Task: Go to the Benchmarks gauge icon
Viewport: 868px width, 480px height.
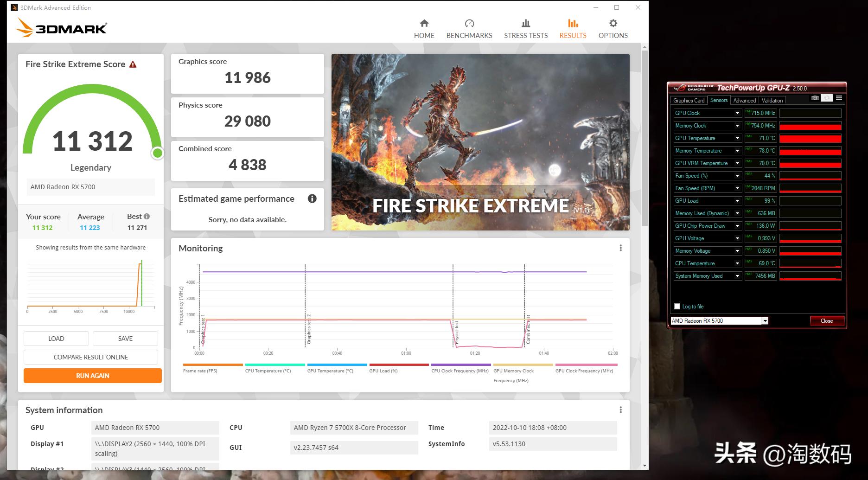Action: coord(469,24)
